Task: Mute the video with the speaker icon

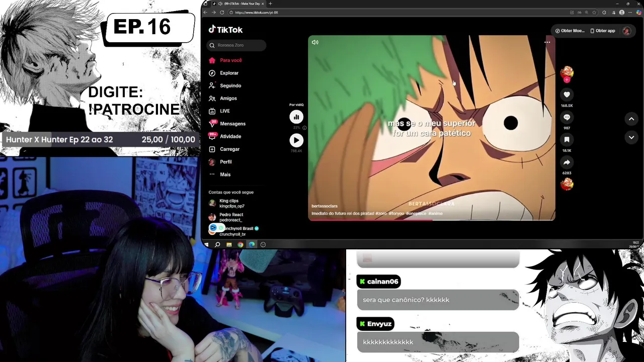Action: 315,42
